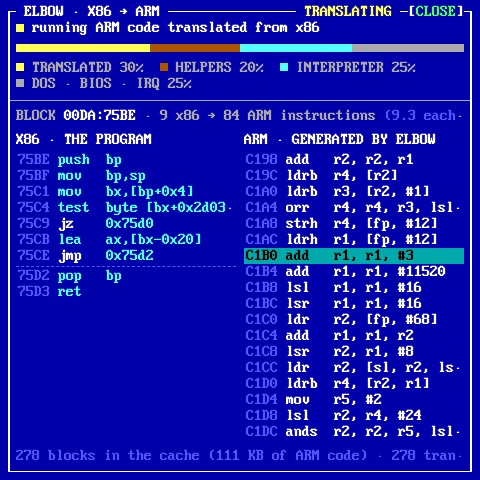This screenshot has height=480, width=480.
Task: Select ARM line C1C4 add r1, r1, r2
Action: pyautogui.click(x=354, y=335)
